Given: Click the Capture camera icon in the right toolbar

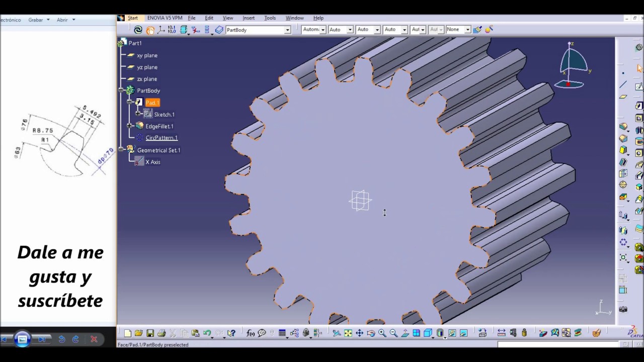Looking at the screenshot, I should point(623,310).
